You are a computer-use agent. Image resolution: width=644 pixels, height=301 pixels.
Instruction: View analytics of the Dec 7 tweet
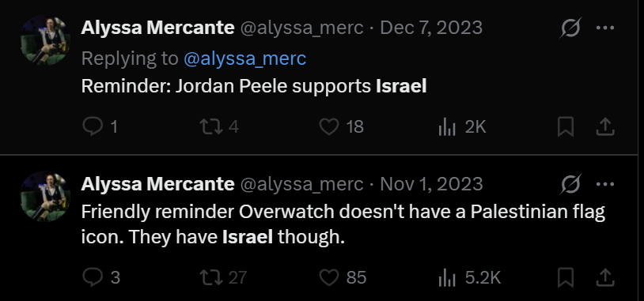click(463, 126)
